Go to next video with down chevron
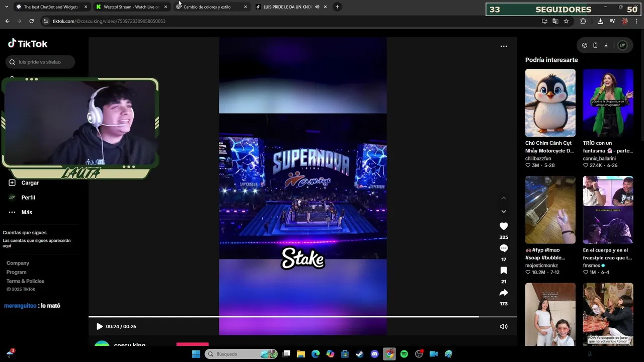 click(x=504, y=211)
